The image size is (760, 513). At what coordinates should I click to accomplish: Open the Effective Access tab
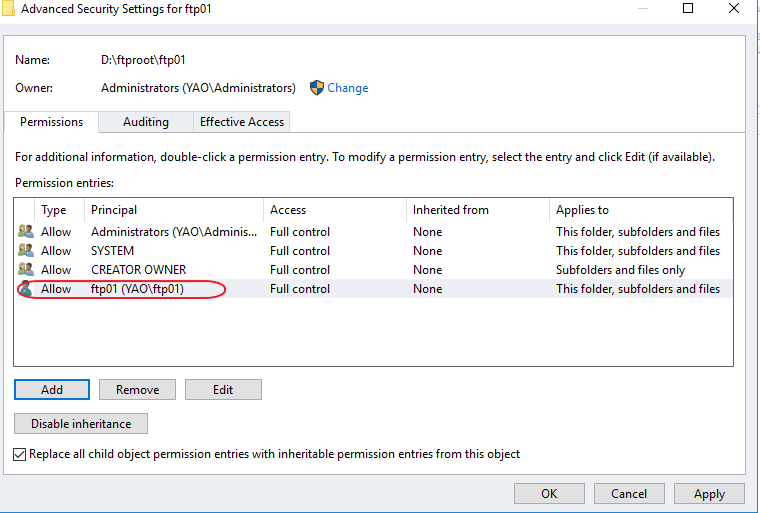(x=242, y=122)
